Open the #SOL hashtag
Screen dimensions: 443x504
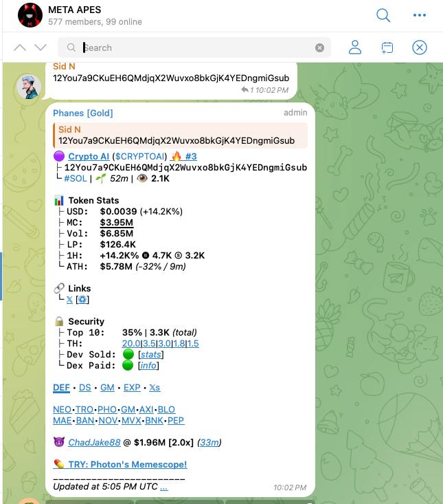[x=76, y=178]
